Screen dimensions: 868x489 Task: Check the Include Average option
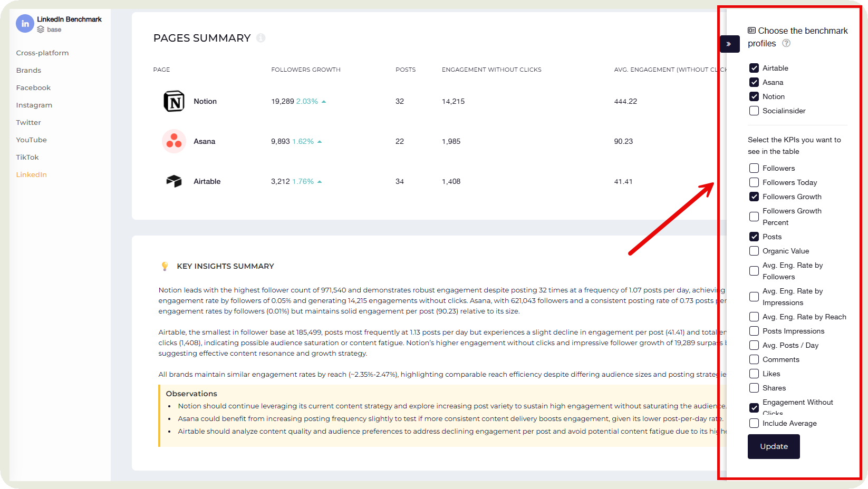coord(754,423)
